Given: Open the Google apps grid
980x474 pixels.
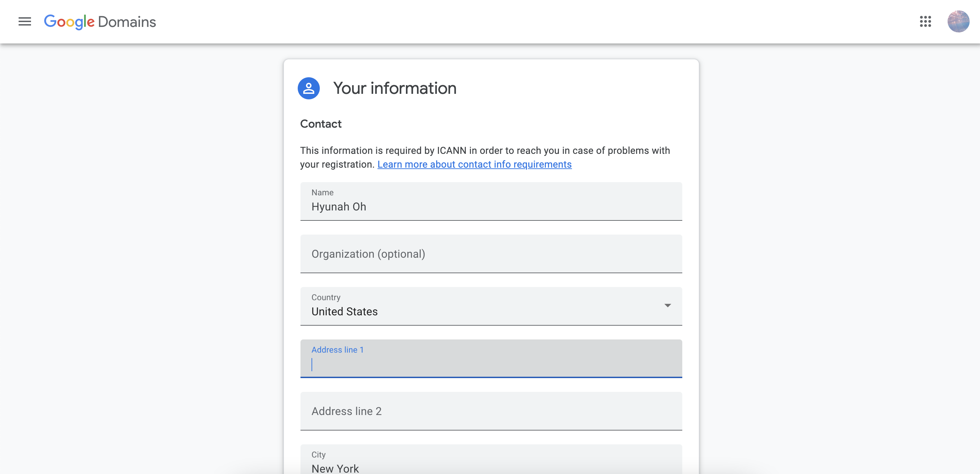Looking at the screenshot, I should [x=925, y=22].
